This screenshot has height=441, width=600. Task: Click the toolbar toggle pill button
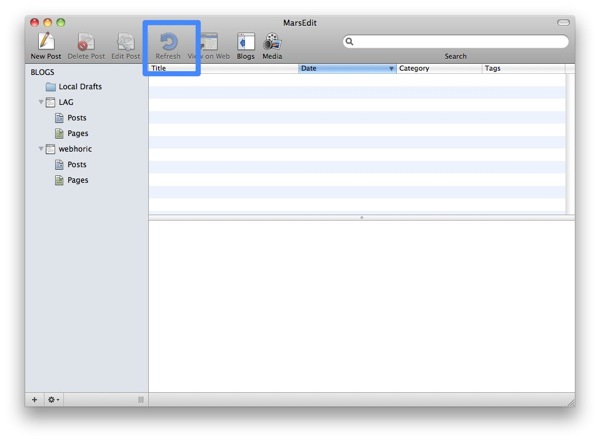pos(563,22)
